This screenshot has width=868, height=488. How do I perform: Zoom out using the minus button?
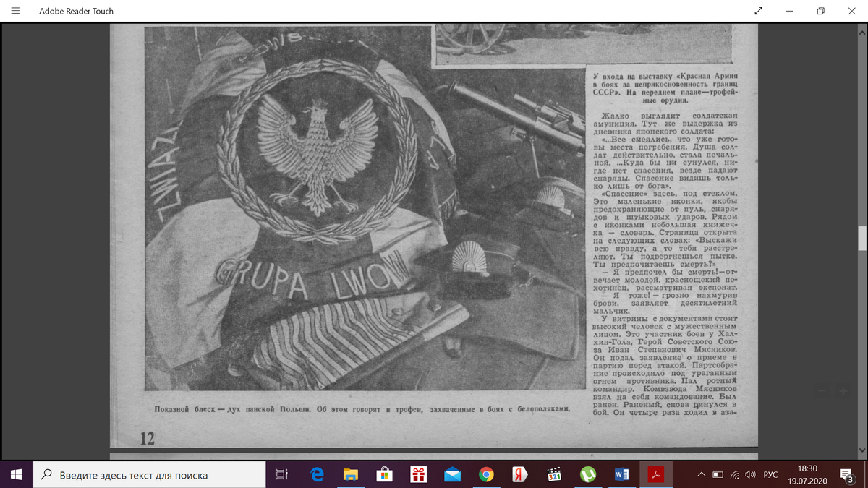(822, 391)
